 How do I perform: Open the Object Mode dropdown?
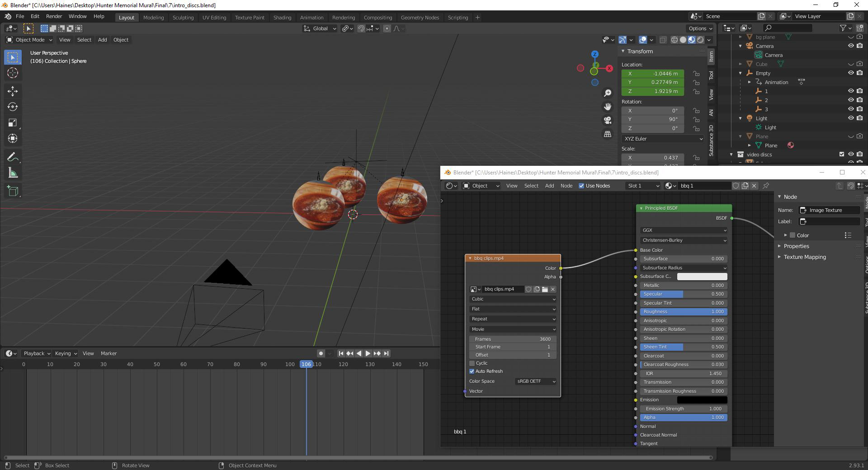(x=29, y=40)
